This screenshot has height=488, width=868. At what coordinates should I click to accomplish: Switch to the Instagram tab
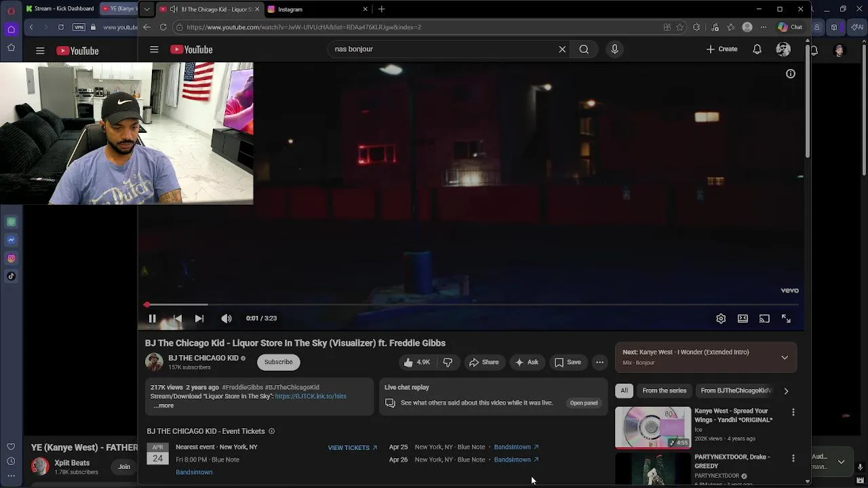pyautogui.click(x=312, y=9)
